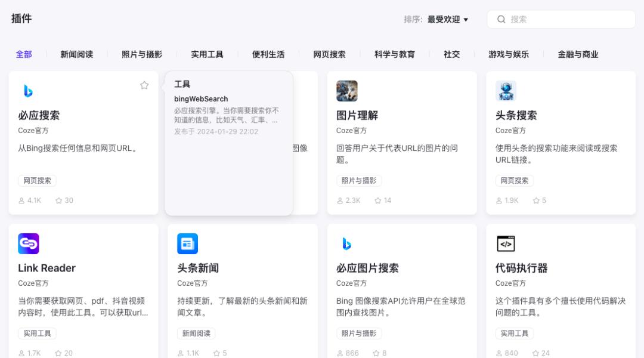This screenshot has width=644, height=358.
Task: Click the Bing logo on 必应搜索 card
Action: pyautogui.click(x=29, y=91)
